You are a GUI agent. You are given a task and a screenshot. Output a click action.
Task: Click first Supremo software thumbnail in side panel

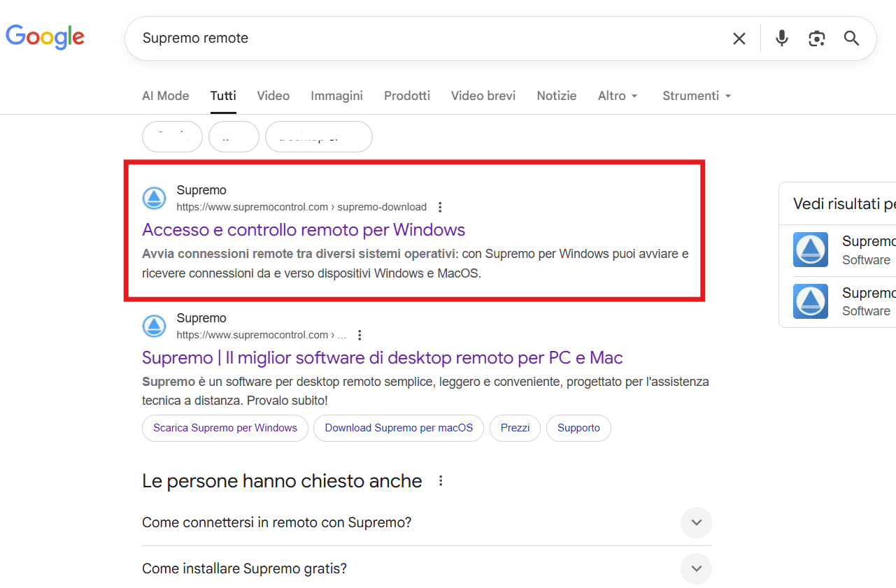[x=810, y=250]
